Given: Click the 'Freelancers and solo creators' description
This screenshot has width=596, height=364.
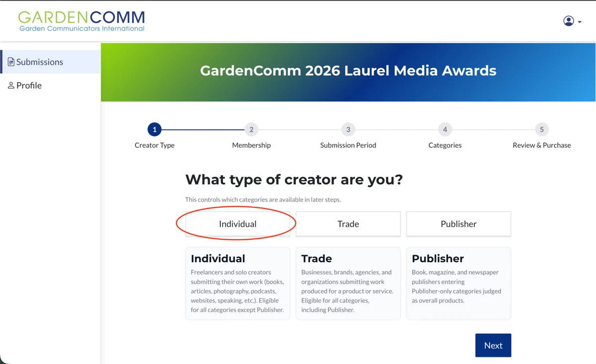Looking at the screenshot, I should (237, 291).
